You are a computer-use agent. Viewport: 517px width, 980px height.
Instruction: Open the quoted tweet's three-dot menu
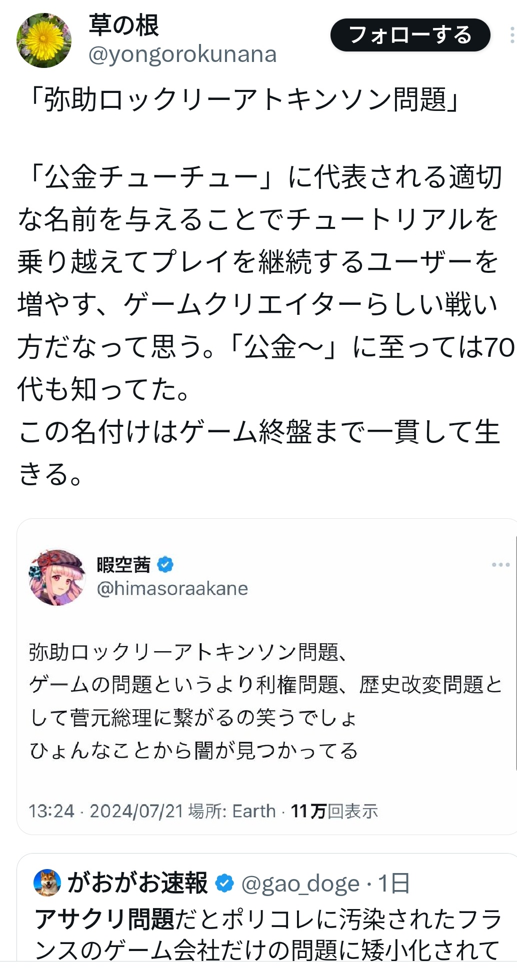[500, 565]
